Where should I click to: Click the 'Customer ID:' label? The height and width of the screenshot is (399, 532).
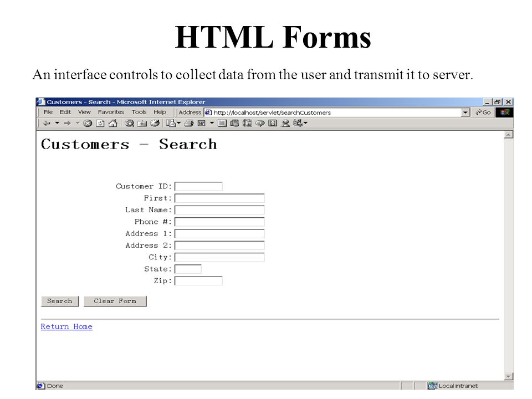point(144,186)
